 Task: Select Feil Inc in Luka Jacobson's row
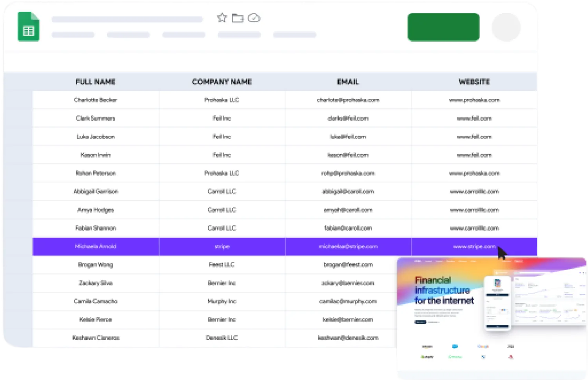point(222,136)
